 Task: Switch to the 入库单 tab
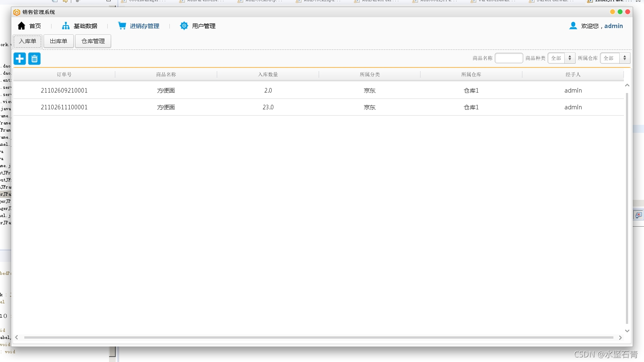click(28, 41)
